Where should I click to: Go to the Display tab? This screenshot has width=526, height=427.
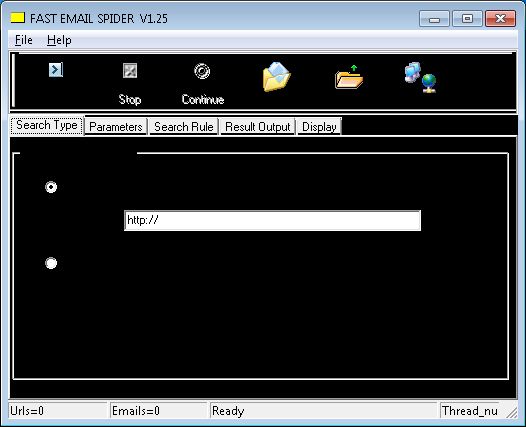click(x=319, y=127)
